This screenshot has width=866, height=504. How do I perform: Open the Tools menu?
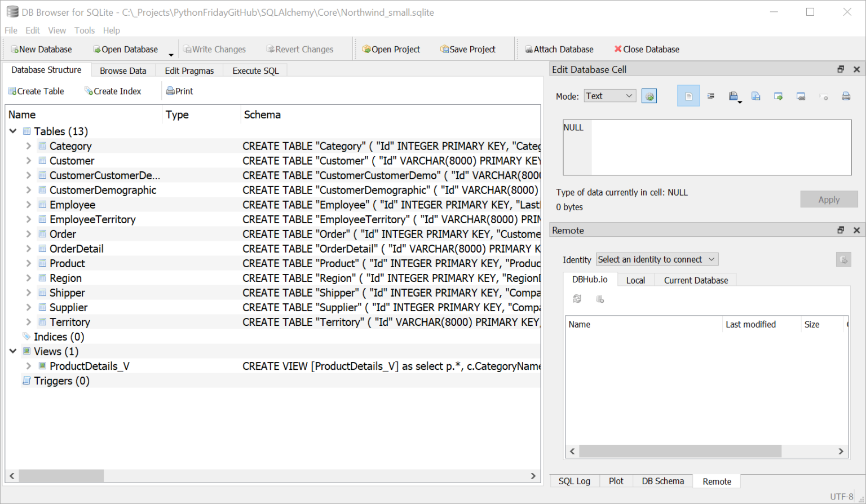[x=85, y=30]
